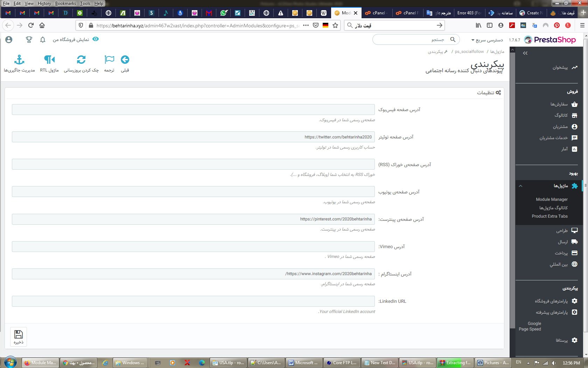Bookmark this page with star icon
This screenshot has width=588, height=368.
(335, 25)
